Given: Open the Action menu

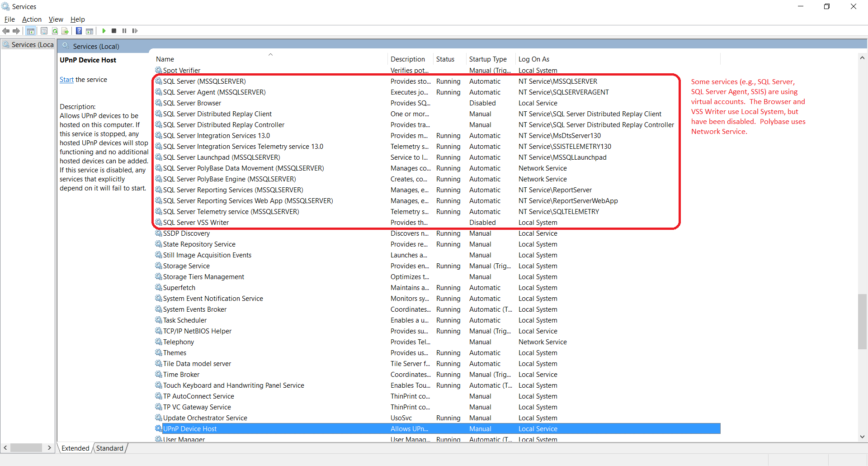Looking at the screenshot, I should tap(32, 19).
